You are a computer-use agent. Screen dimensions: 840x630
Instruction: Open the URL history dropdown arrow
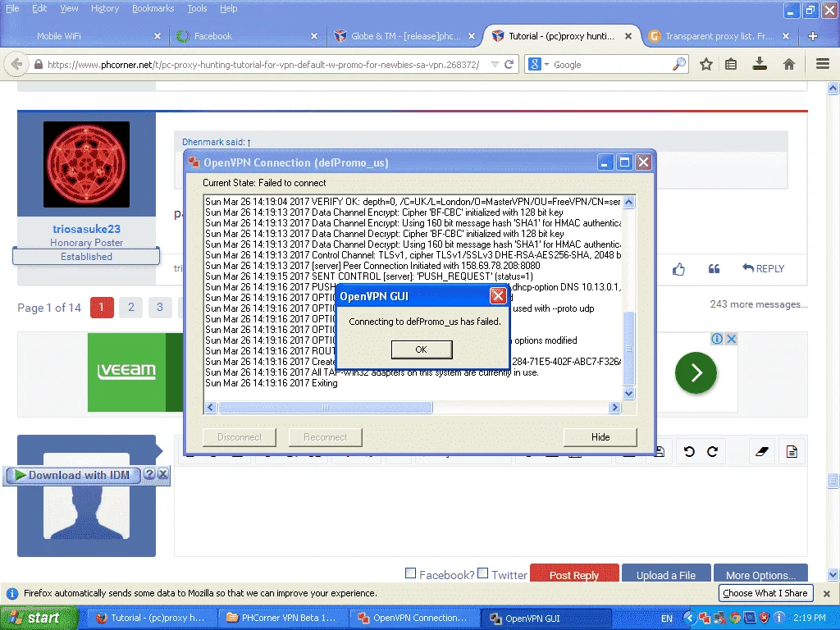(x=495, y=65)
